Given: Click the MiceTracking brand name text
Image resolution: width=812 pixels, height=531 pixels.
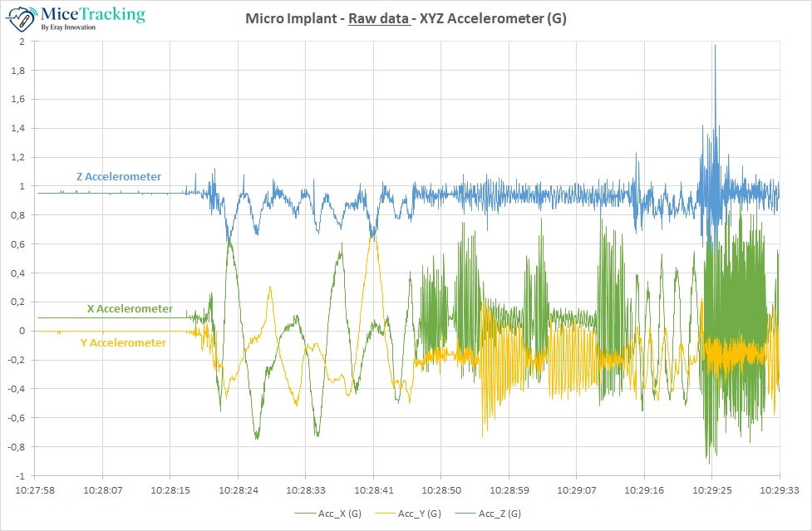Looking at the screenshot, I should coord(92,14).
